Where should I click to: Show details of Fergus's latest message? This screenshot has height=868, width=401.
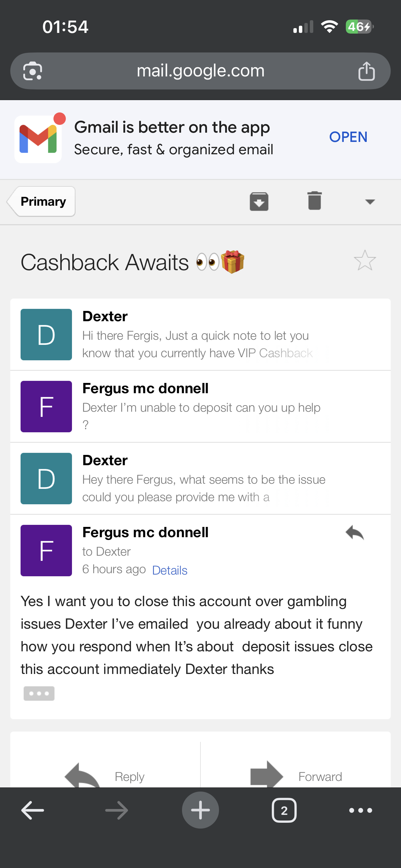coord(170,570)
